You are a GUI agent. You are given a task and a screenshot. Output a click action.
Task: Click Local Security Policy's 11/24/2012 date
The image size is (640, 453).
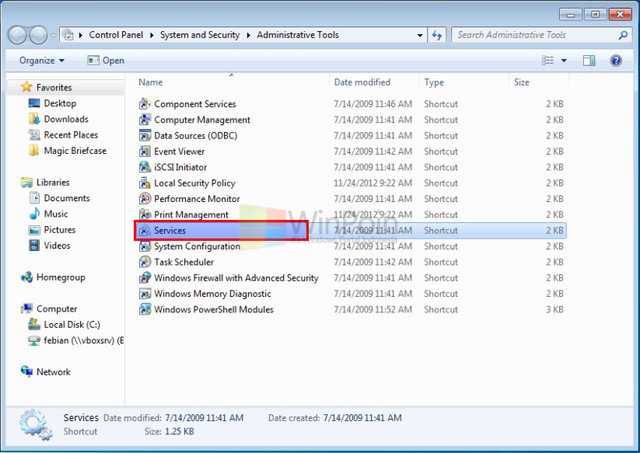(x=373, y=183)
